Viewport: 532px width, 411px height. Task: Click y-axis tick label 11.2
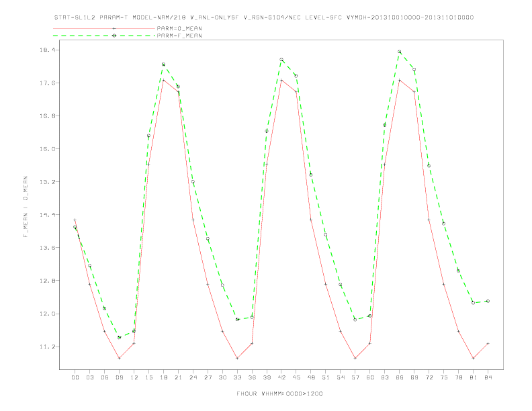click(x=47, y=347)
